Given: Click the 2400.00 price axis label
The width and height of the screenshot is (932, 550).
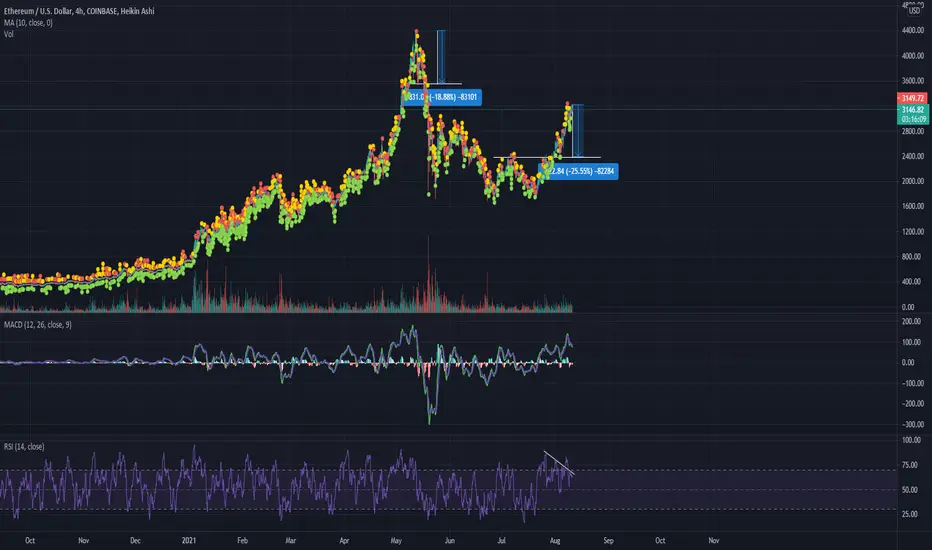Looking at the screenshot, I should [912, 156].
